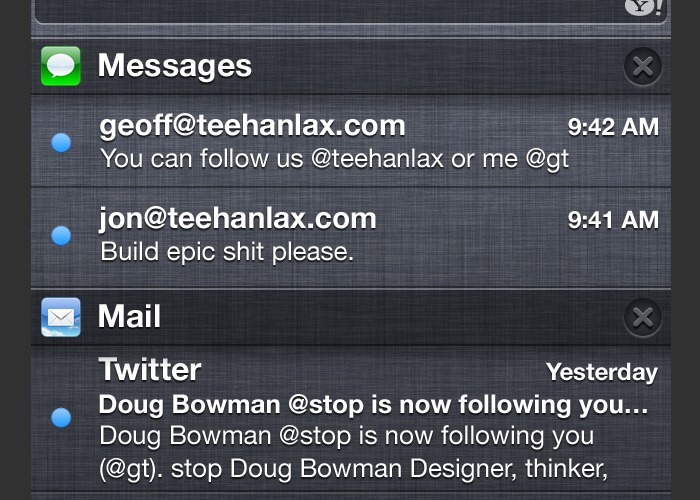Image resolution: width=700 pixels, height=500 pixels.
Task: Tap the 9:41 AM timestamp
Action: point(613,220)
